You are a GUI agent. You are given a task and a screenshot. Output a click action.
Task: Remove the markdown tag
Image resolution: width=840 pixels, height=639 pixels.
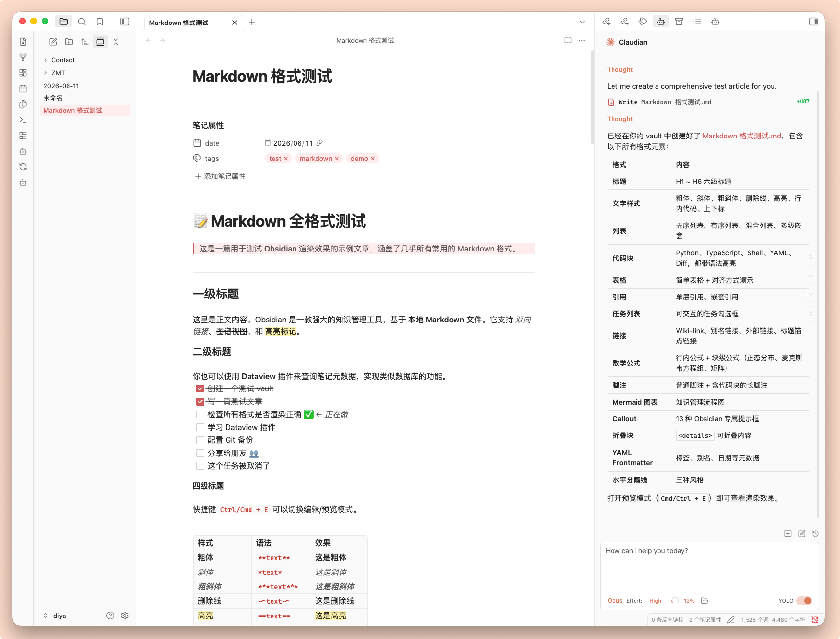(337, 159)
